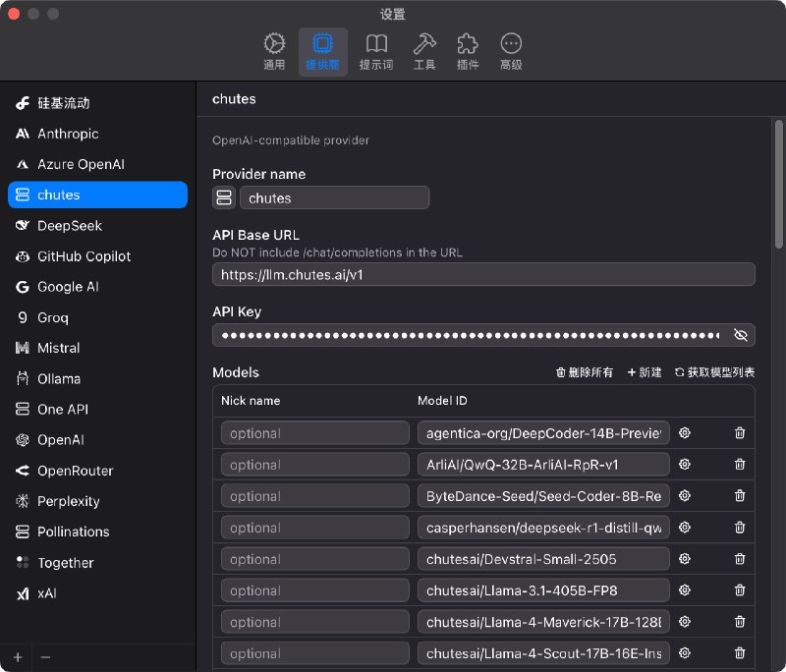Delete all models with 删除所有
Viewport: 786px width, 672px height.
584,372
